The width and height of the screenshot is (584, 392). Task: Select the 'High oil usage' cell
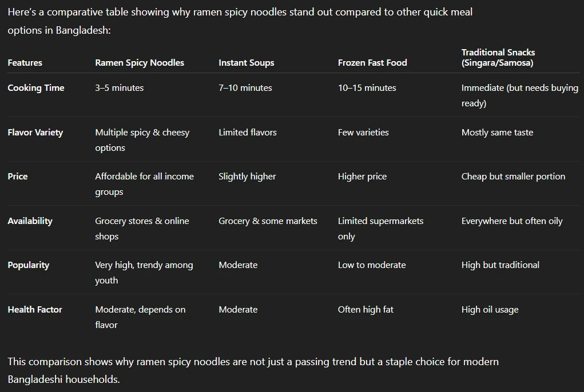(490, 310)
